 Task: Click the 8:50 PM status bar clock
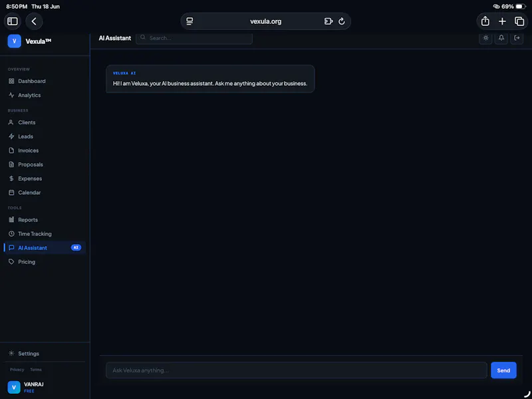pos(17,7)
